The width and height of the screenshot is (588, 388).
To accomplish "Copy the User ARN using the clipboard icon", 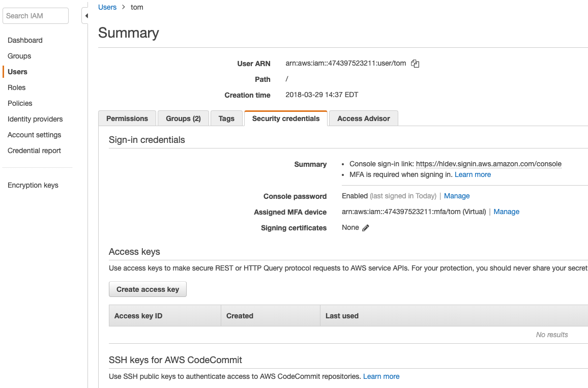I will pyautogui.click(x=415, y=64).
